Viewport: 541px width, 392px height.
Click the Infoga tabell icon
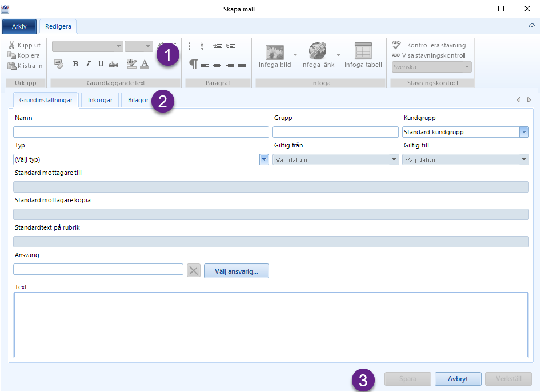[x=363, y=51]
